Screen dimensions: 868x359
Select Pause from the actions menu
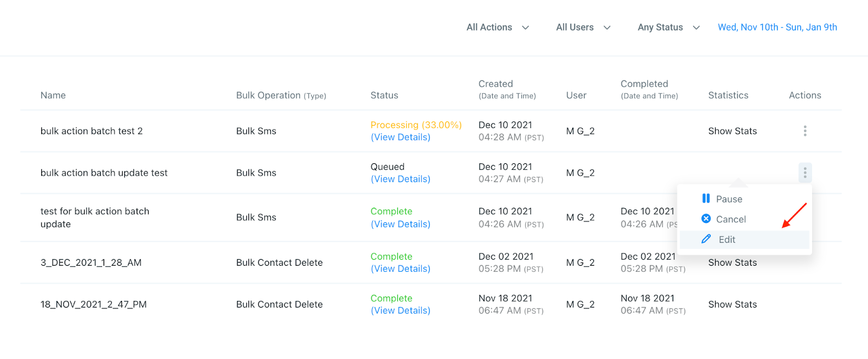click(729, 199)
